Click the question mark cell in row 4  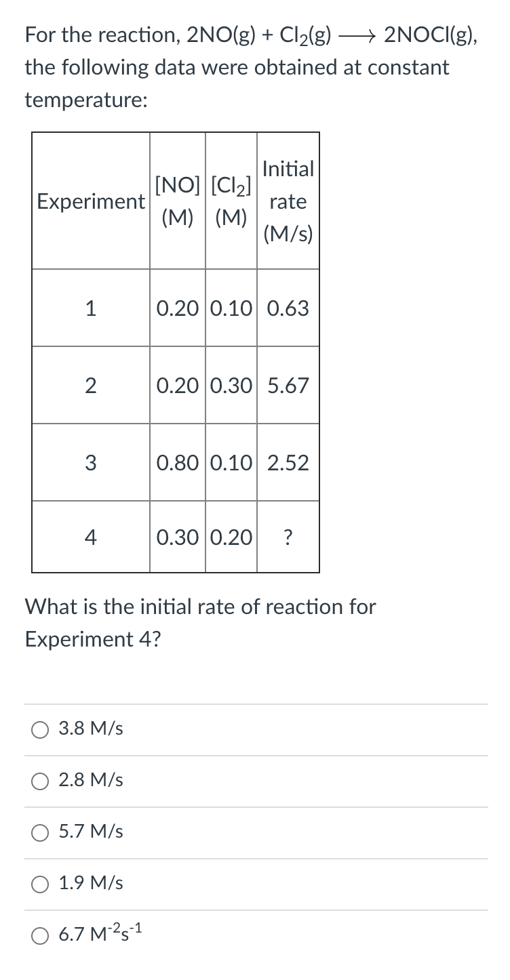click(x=288, y=537)
